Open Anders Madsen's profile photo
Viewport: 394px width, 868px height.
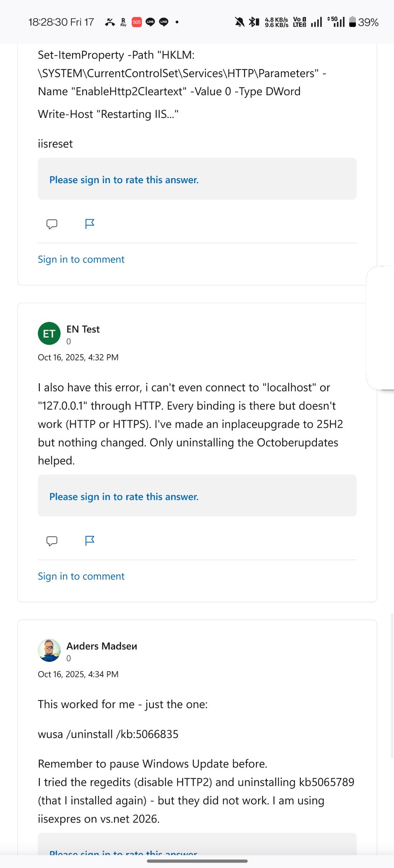[x=49, y=650]
